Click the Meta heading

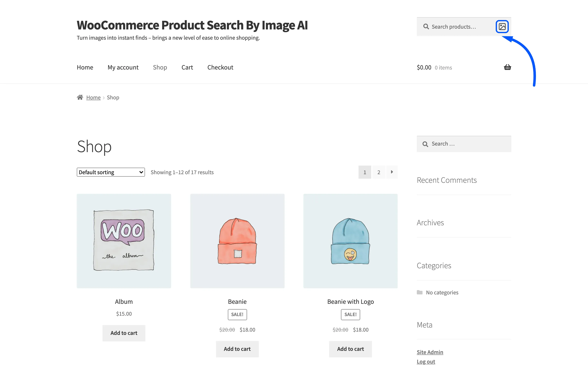tap(424, 325)
